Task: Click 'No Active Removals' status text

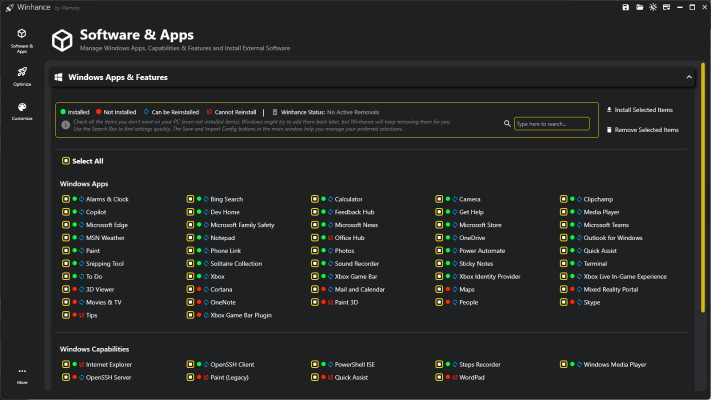Action: [353, 112]
